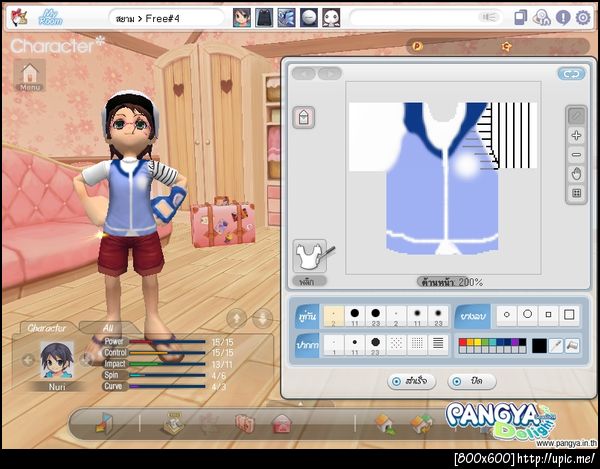Click the red mailbox house icon in bottom bar
The image size is (600, 469).
click(x=282, y=424)
